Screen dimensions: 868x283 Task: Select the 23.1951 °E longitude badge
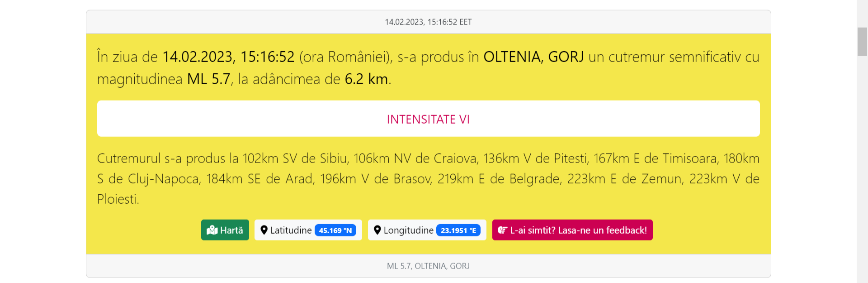pos(458,230)
